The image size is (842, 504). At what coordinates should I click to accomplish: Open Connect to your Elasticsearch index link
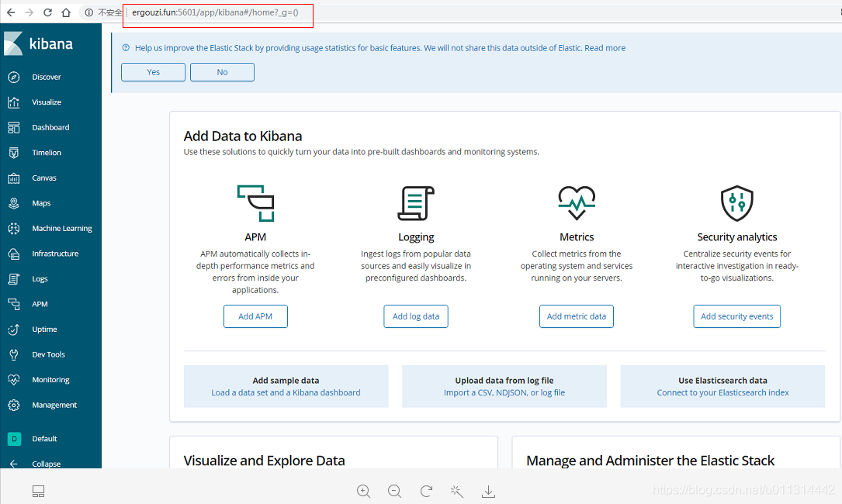[722, 393]
